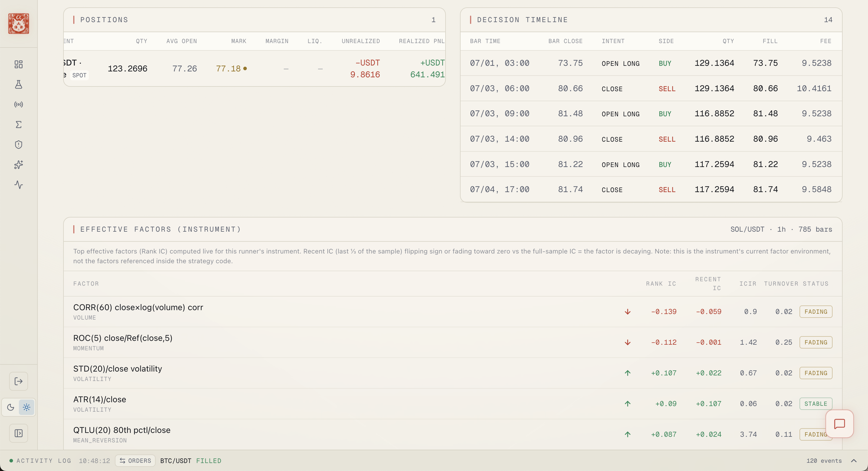Click the up arrow for STD(20)/close row
Viewport: 868px width, 471px height.
pyautogui.click(x=627, y=373)
